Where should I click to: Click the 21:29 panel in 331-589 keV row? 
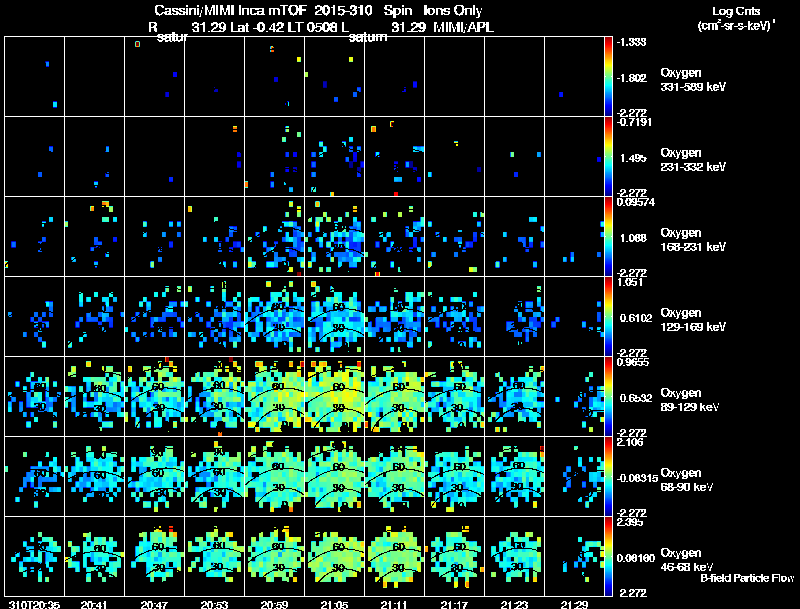tap(574, 77)
